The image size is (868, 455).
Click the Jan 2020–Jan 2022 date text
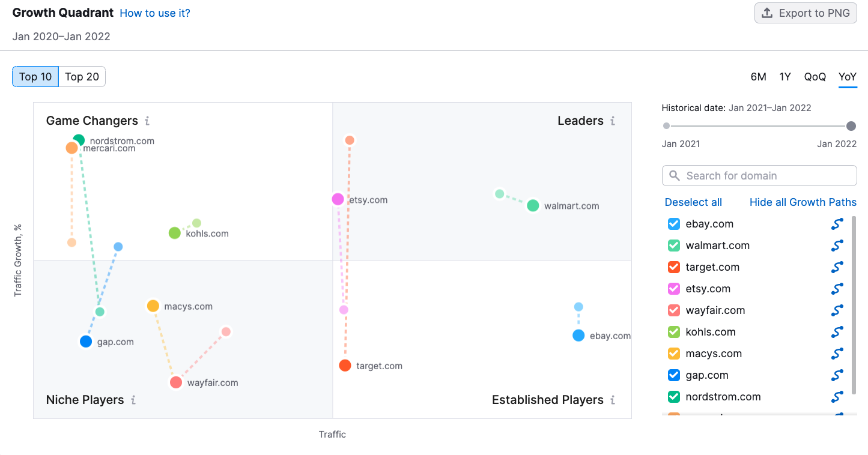coord(61,37)
